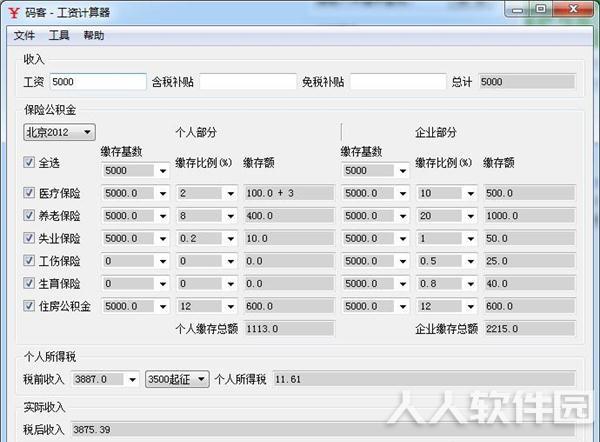
Task: Click the 含税补贴 input field
Action: coord(248,82)
